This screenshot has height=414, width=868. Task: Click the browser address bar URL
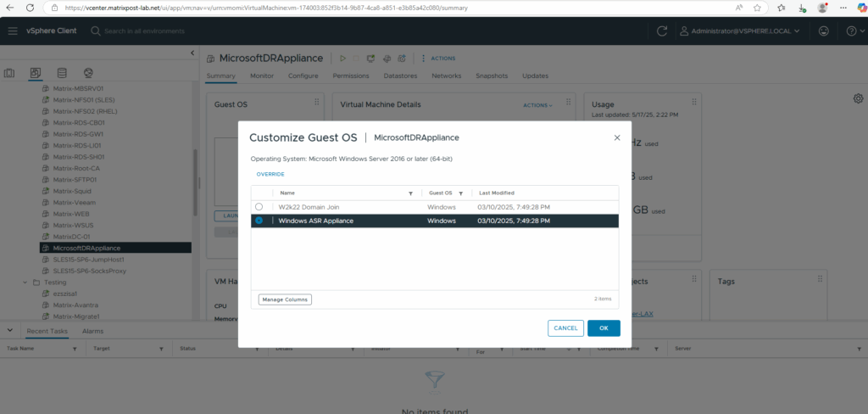pyautogui.click(x=266, y=8)
